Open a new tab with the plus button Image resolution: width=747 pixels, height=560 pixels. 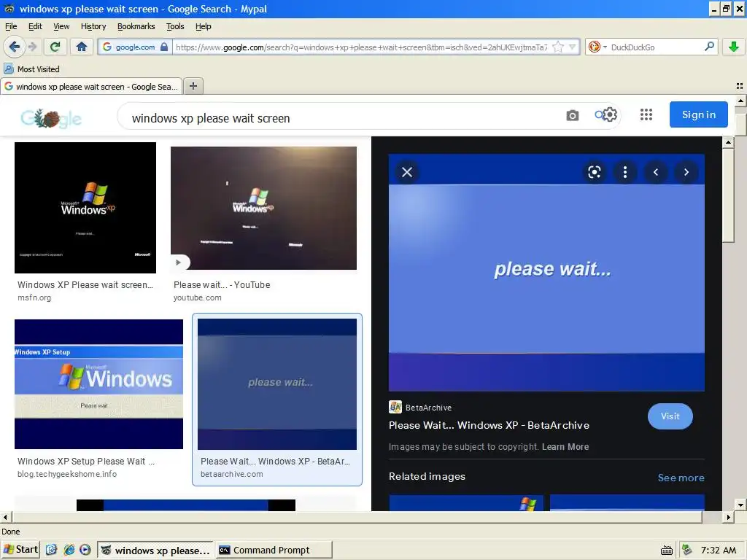click(193, 86)
